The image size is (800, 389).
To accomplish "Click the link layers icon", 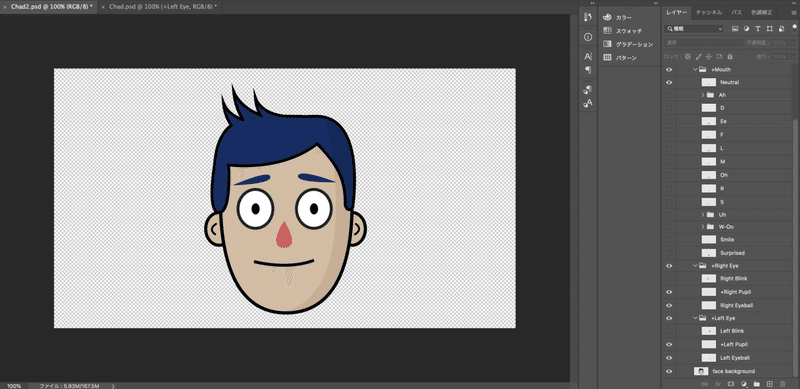I will pyautogui.click(x=705, y=384).
